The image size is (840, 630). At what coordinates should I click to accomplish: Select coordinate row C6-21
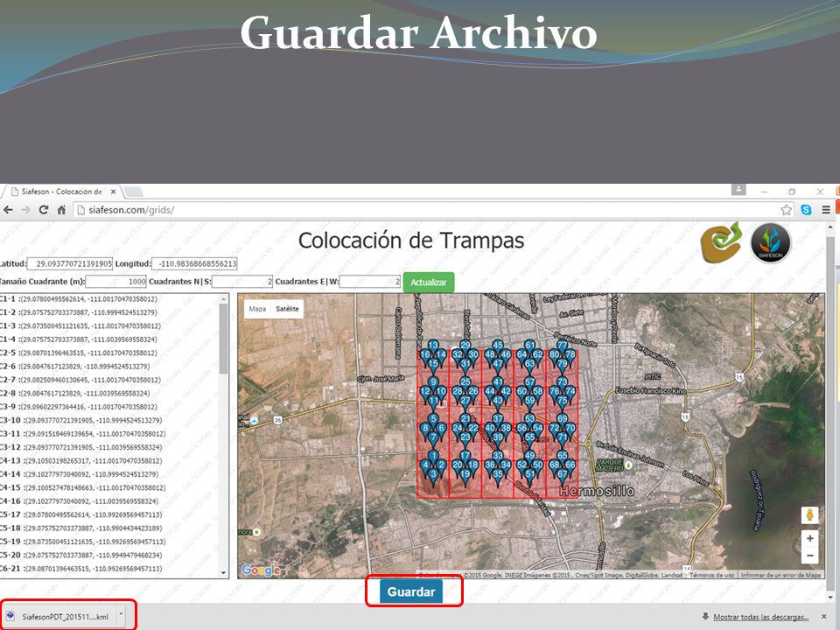80,569
